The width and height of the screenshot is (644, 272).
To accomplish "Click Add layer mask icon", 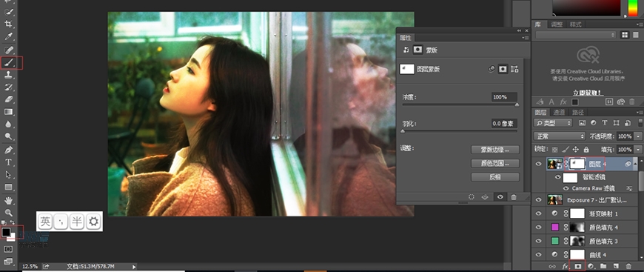I will (x=578, y=267).
